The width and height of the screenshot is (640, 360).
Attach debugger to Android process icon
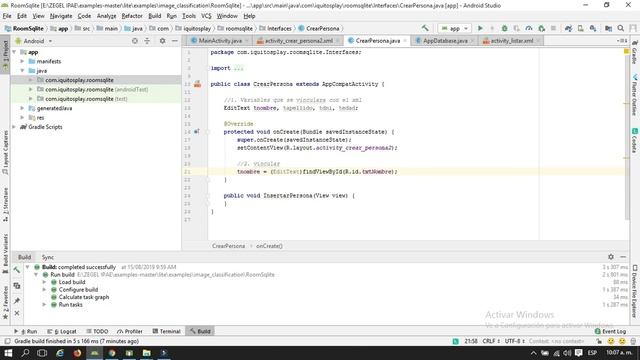542,28
